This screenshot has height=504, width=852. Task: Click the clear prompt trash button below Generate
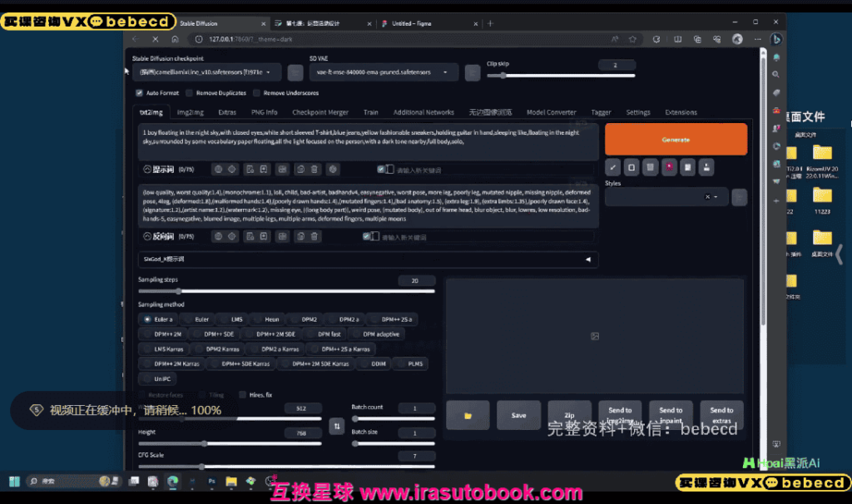click(x=651, y=167)
